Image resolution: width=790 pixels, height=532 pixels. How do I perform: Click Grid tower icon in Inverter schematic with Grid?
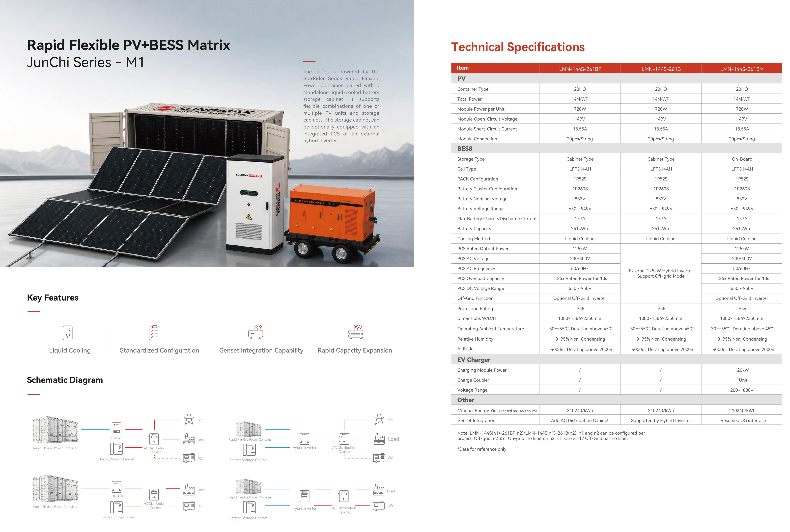click(189, 419)
